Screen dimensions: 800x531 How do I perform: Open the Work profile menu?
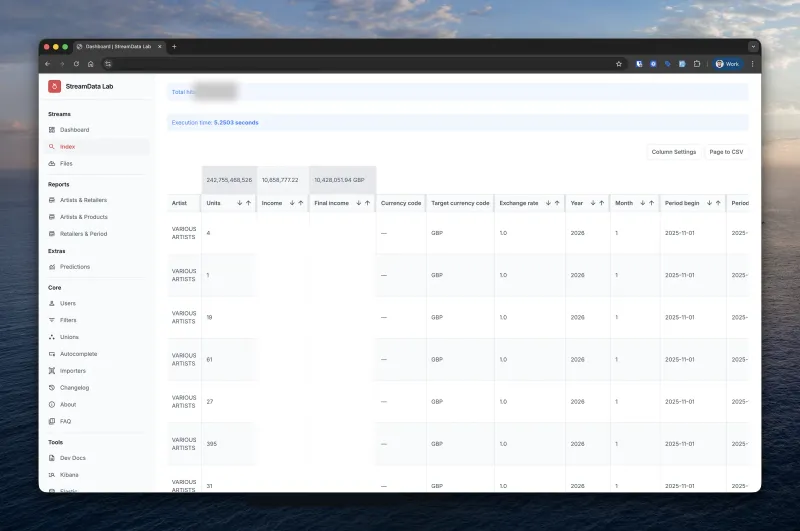click(727, 64)
